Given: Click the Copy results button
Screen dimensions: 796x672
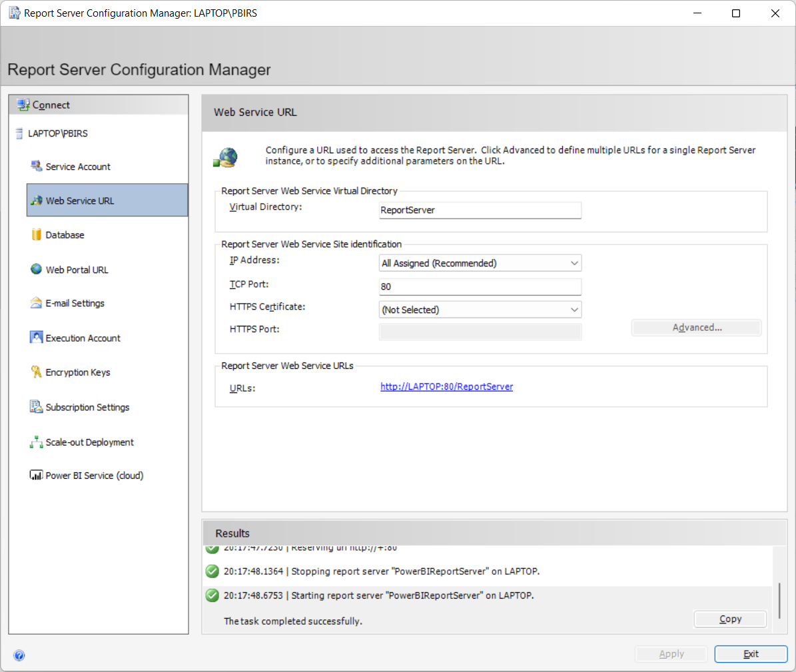Looking at the screenshot, I should click(x=730, y=619).
